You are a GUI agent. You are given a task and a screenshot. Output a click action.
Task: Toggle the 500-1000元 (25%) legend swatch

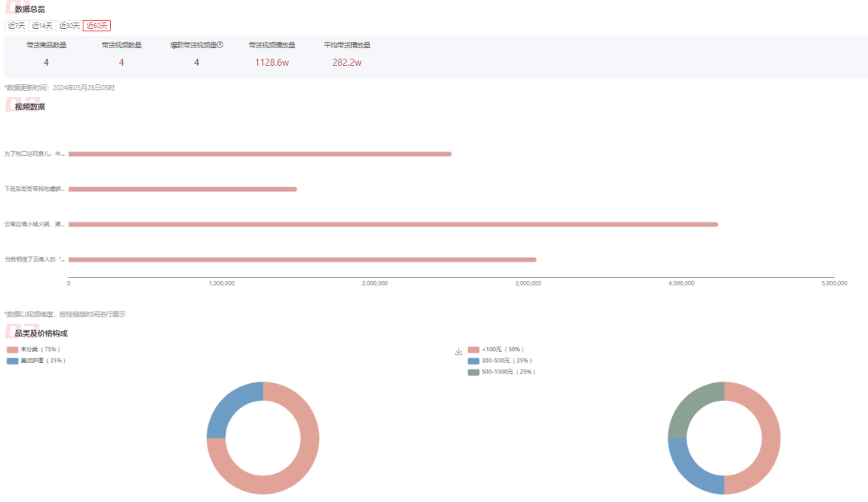tap(473, 372)
